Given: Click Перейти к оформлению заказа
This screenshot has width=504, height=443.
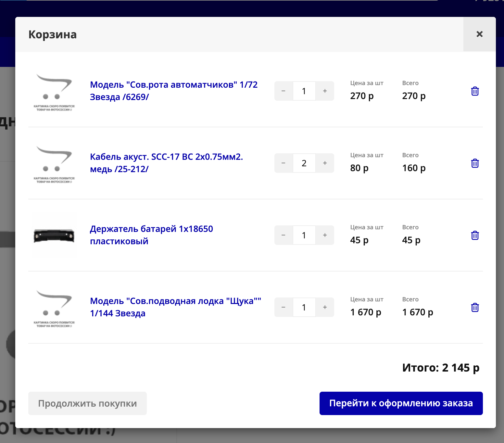Looking at the screenshot, I should [401, 403].
